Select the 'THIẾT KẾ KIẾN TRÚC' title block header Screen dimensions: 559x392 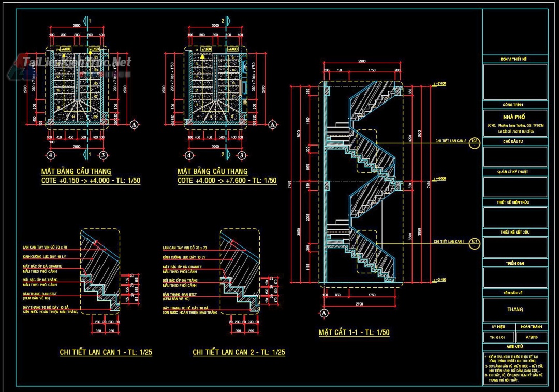[x=513, y=202]
